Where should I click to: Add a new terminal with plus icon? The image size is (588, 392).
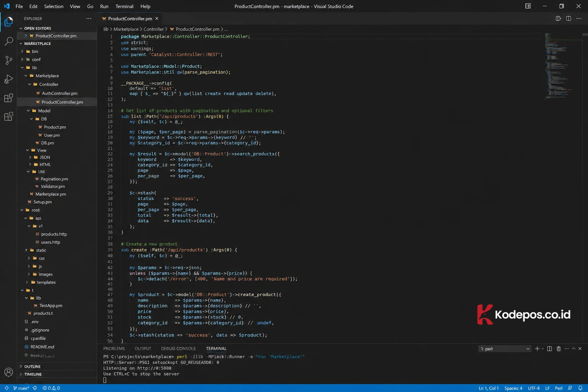click(537, 349)
